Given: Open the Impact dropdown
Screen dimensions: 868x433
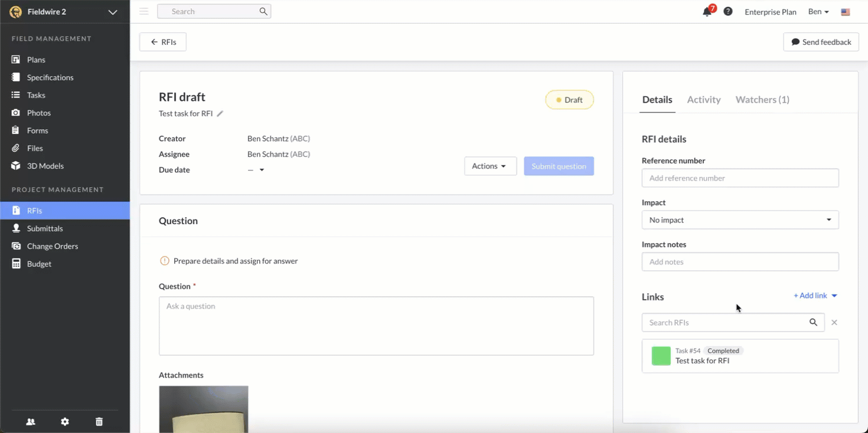Looking at the screenshot, I should 740,220.
